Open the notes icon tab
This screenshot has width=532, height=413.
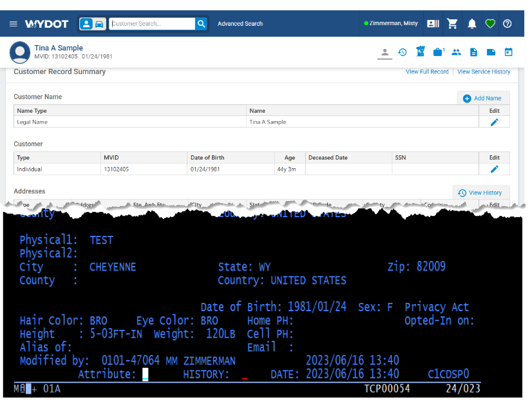491,52
